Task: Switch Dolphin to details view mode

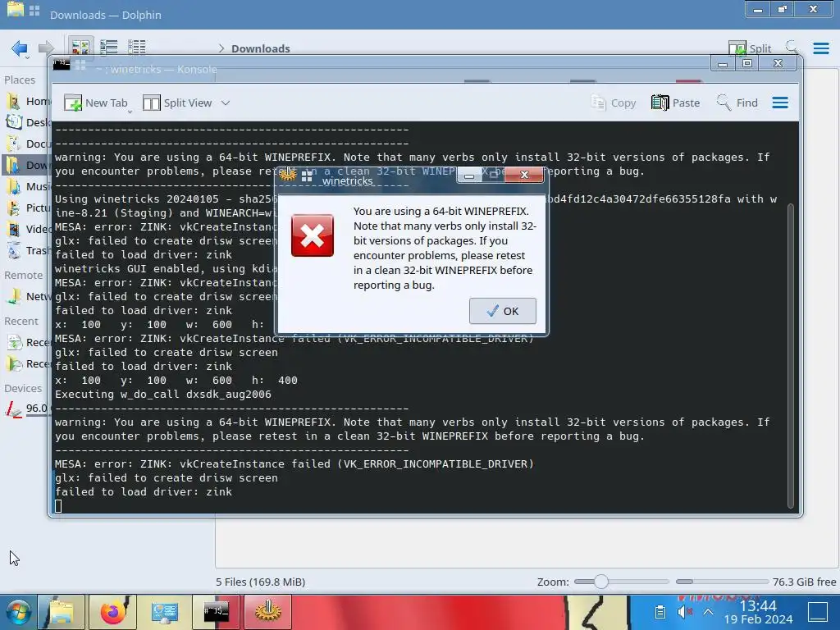Action: pos(137,48)
